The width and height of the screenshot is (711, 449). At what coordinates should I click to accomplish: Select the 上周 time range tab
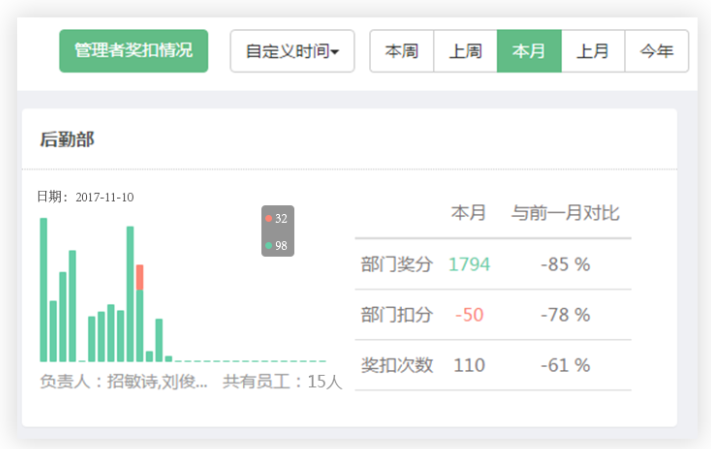466,51
